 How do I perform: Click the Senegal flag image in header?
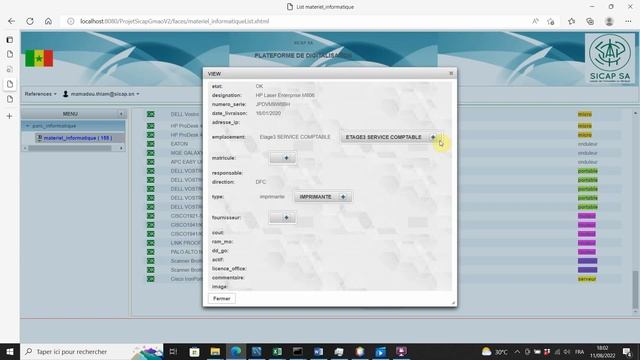tap(39, 58)
